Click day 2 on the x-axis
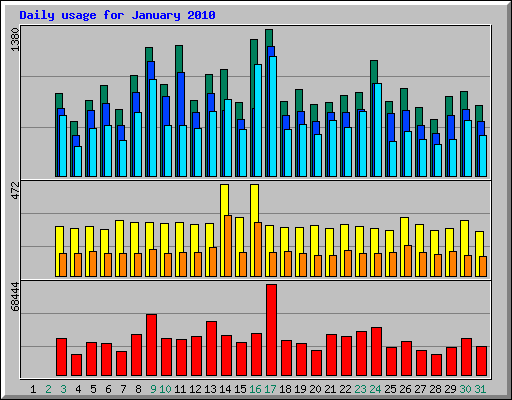 [x=48, y=389]
